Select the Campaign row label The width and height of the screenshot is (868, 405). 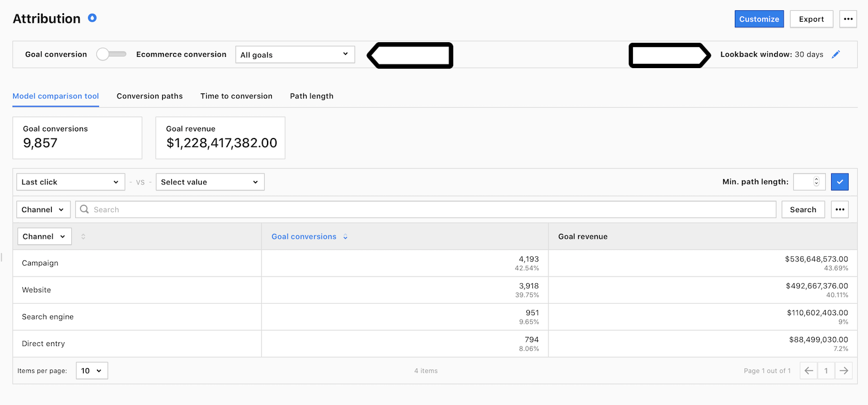click(40, 263)
